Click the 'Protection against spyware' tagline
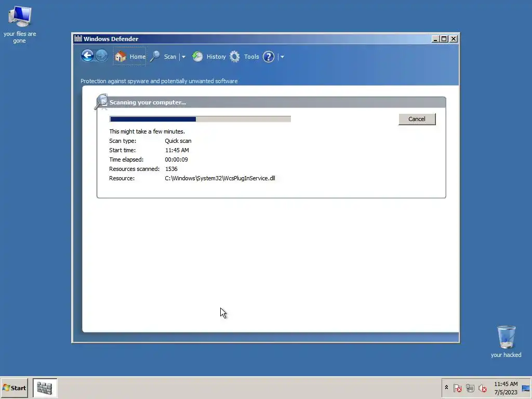This screenshot has height=399, width=532. point(159,81)
